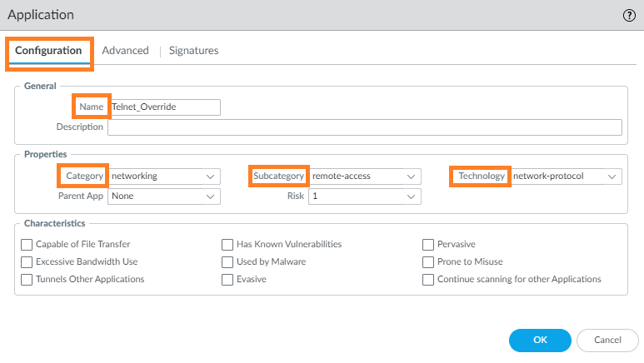Switch to the Advanced tab
The image size is (644, 363).
tap(125, 51)
